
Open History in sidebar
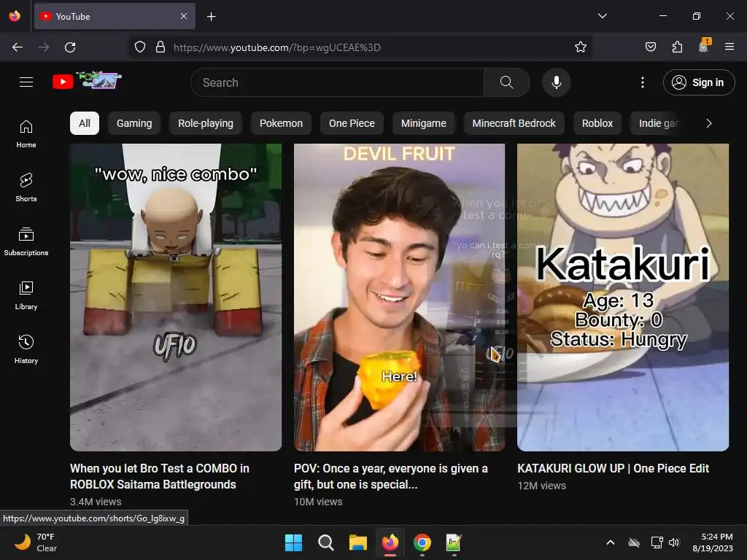(26, 349)
